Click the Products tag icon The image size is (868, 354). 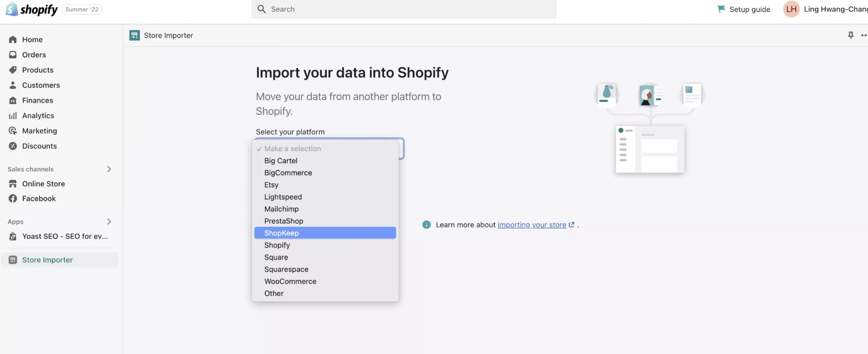coord(13,70)
